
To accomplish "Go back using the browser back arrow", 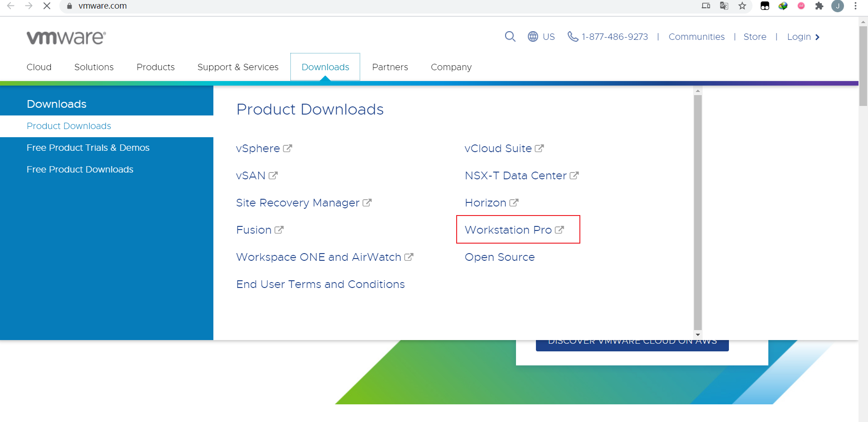I will point(10,6).
